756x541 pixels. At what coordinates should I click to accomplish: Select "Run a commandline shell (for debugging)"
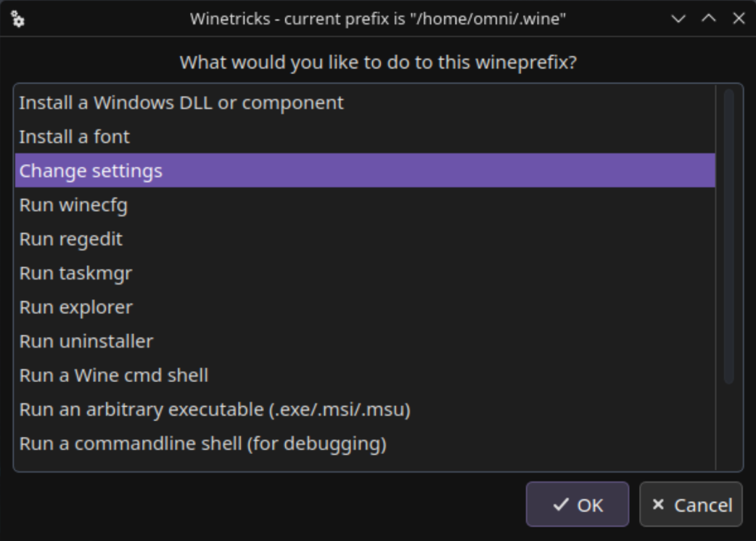(202, 444)
